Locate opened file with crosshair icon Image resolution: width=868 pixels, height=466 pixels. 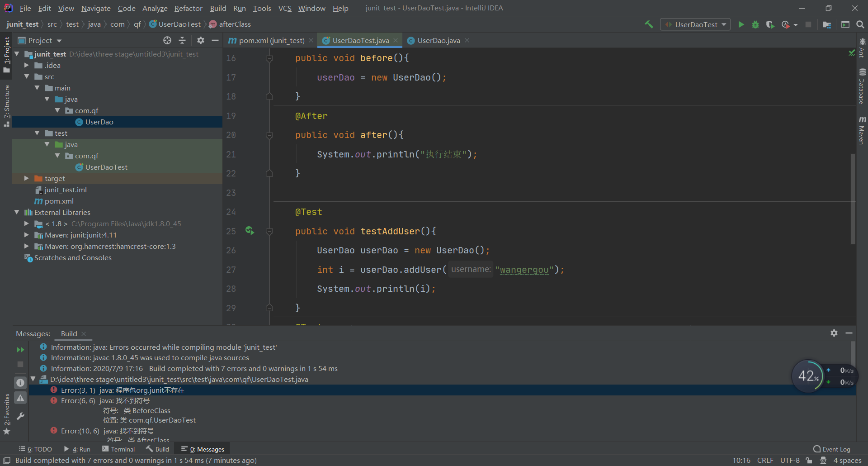pos(167,40)
